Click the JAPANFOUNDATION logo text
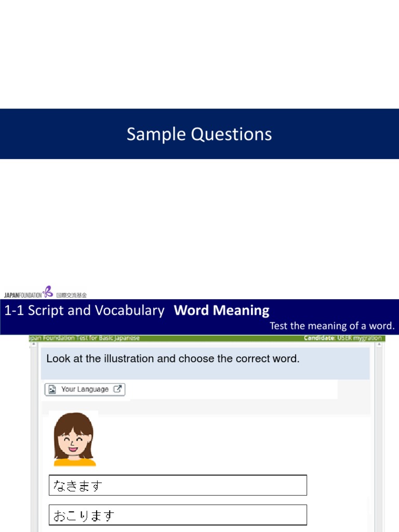Viewport: 399px width, 532px height. point(23,295)
